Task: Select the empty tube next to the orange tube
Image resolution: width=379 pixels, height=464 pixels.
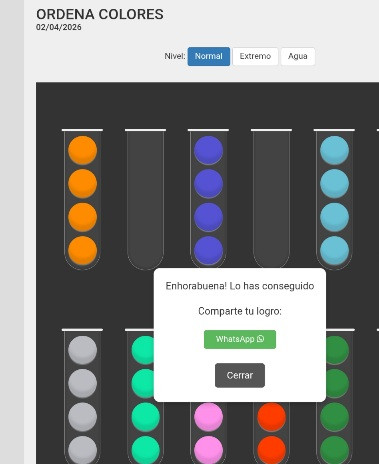Action: click(x=145, y=199)
